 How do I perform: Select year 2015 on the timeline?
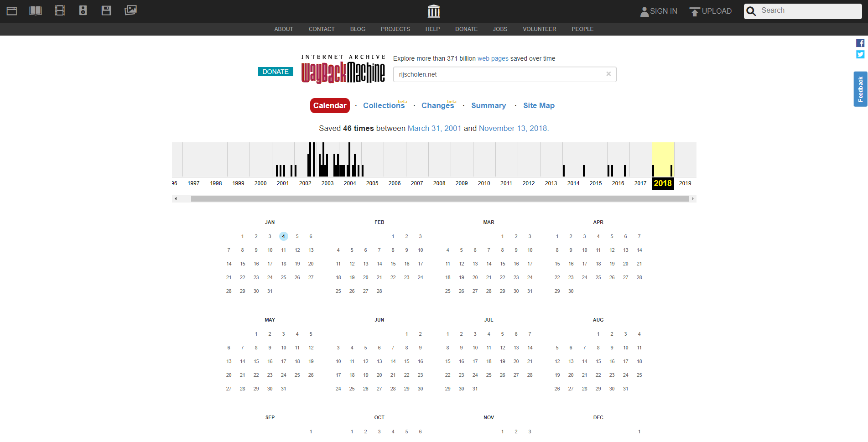(x=596, y=183)
